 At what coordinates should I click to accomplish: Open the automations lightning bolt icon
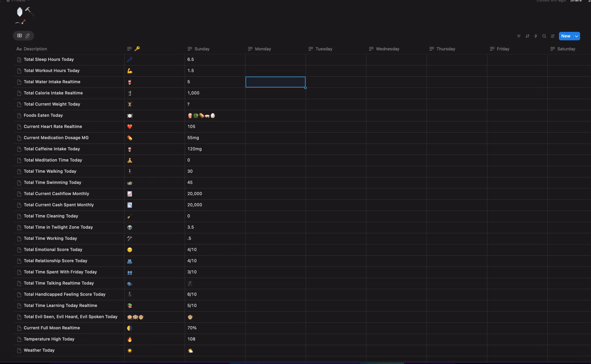tap(536, 36)
